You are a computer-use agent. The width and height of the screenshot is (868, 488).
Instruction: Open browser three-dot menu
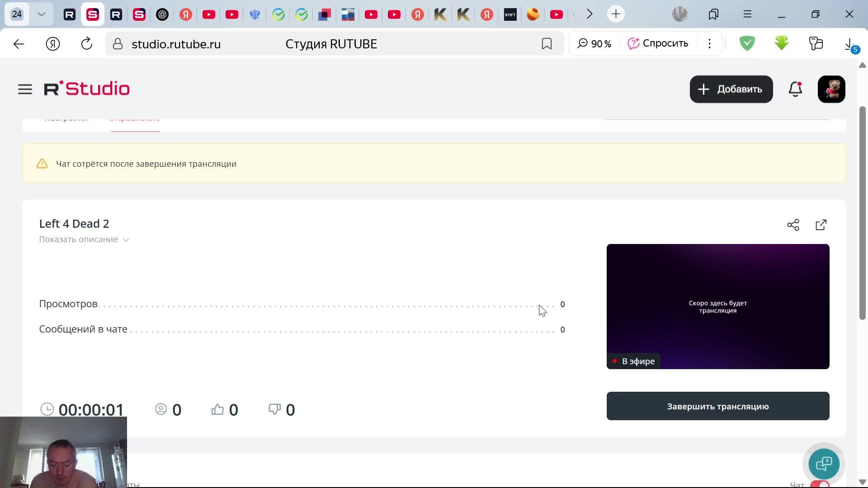[709, 44]
